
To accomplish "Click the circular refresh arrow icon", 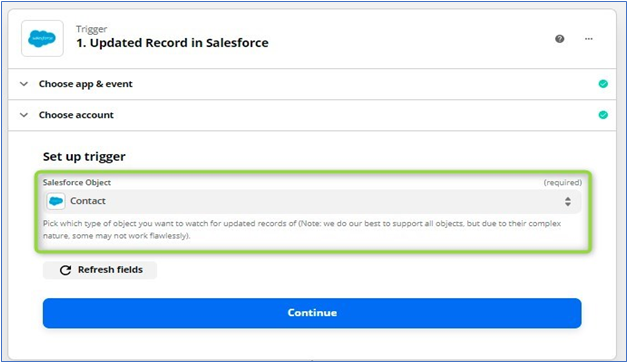I will click(x=65, y=270).
